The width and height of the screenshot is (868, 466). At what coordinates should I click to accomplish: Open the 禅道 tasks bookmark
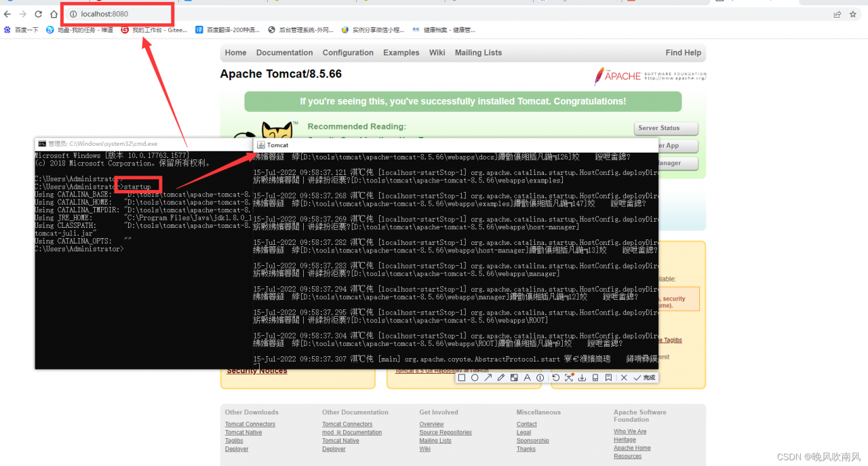80,30
